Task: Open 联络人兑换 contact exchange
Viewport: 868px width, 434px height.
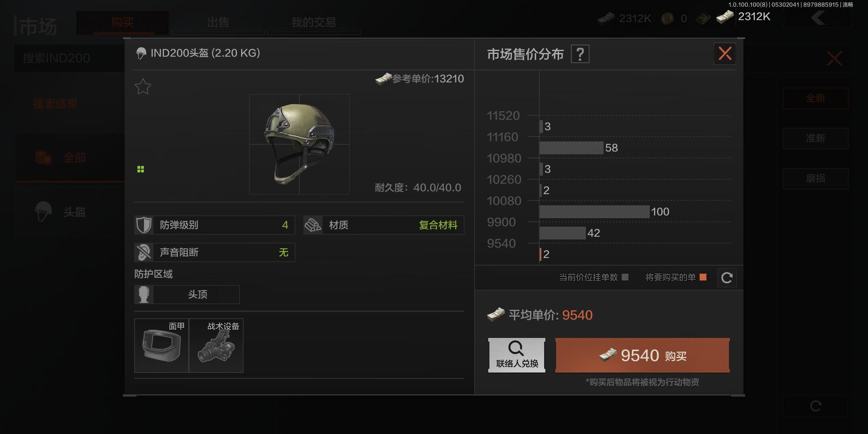Action: pyautogui.click(x=517, y=355)
